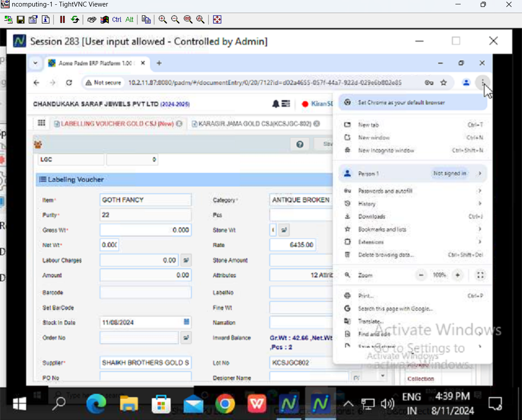
Task: Toggle the Alt key lock in toolbar
Action: [x=130, y=20]
